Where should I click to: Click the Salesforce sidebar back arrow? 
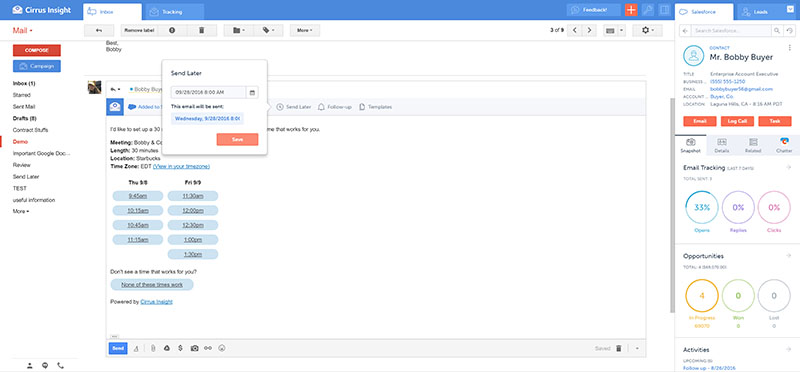tap(685, 31)
